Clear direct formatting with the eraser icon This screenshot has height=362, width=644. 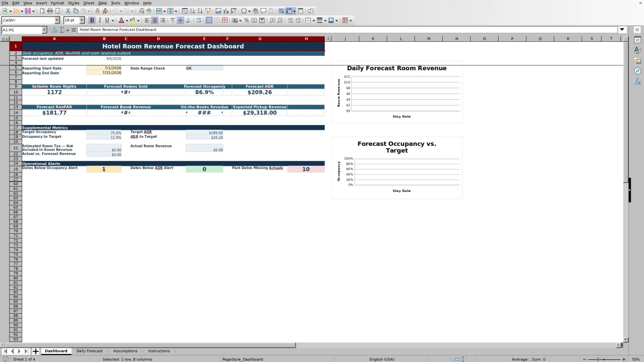click(x=105, y=11)
